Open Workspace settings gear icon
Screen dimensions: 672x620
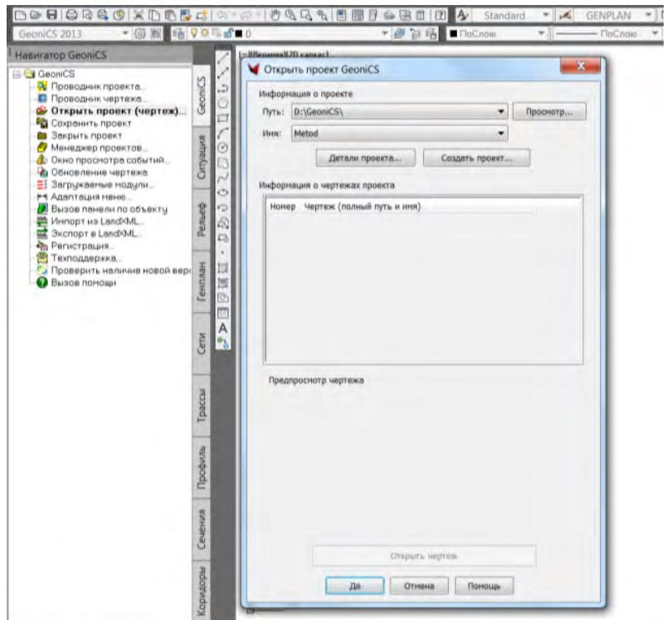pyautogui.click(x=139, y=34)
